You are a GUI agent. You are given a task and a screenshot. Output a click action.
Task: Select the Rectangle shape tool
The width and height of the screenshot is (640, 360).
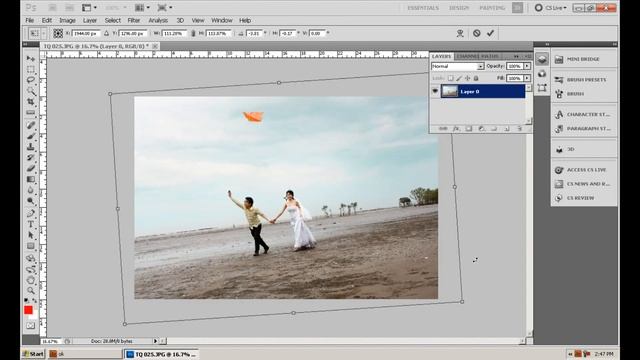click(x=31, y=246)
